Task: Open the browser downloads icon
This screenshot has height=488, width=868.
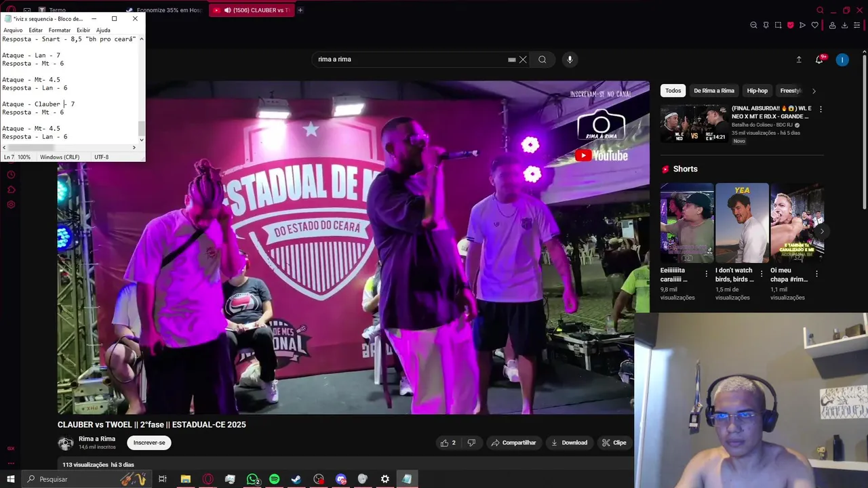Action: [844, 25]
